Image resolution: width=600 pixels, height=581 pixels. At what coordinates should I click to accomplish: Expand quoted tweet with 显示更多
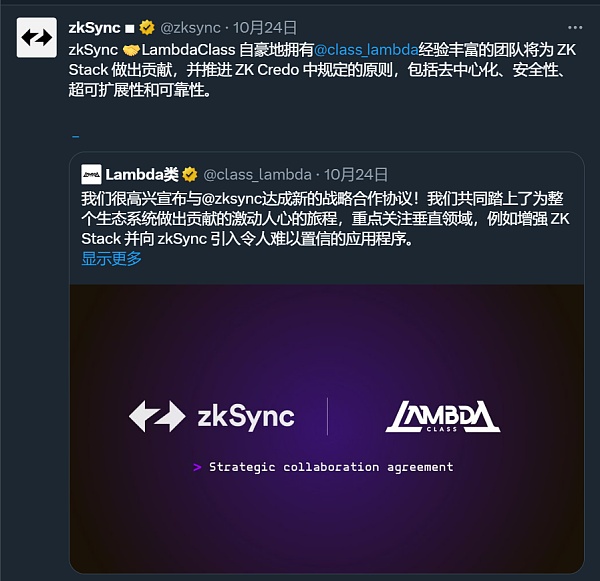111,259
